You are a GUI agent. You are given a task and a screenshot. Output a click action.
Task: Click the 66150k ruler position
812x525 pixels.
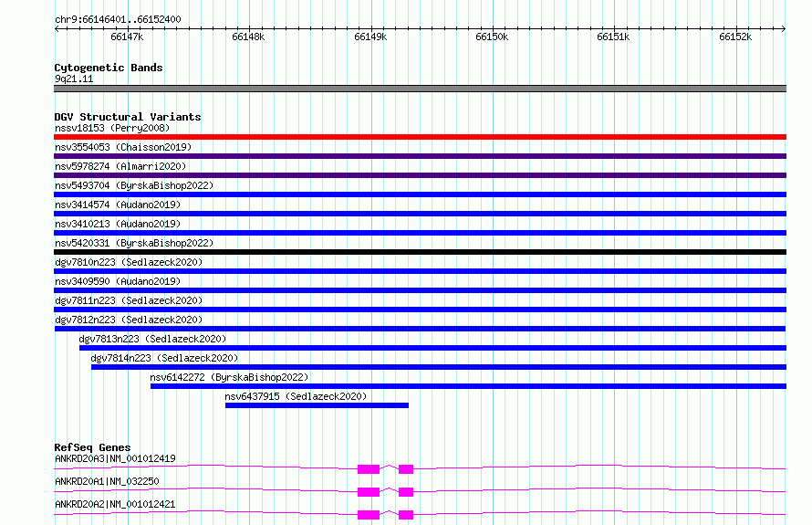[492, 37]
